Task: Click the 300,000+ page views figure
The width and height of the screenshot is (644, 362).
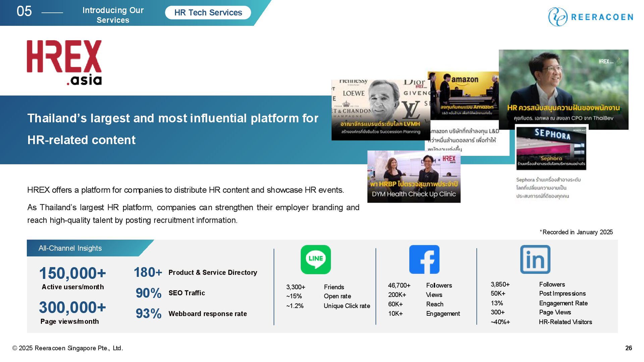Action: [72, 307]
